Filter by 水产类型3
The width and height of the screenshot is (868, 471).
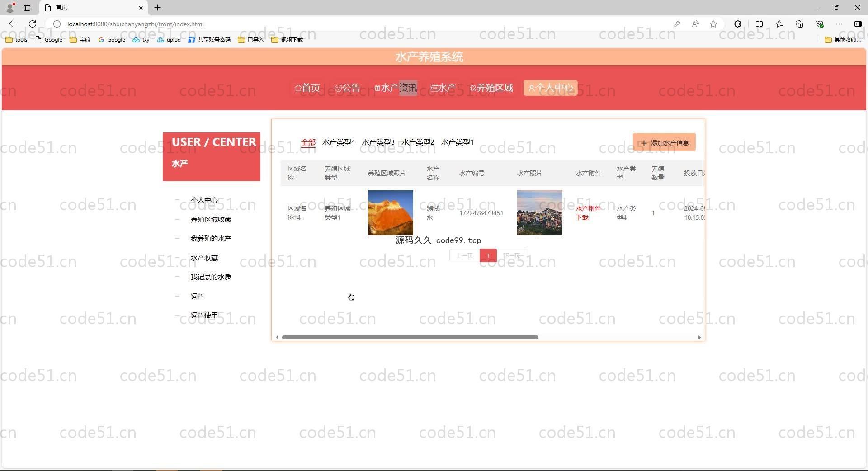click(x=378, y=142)
